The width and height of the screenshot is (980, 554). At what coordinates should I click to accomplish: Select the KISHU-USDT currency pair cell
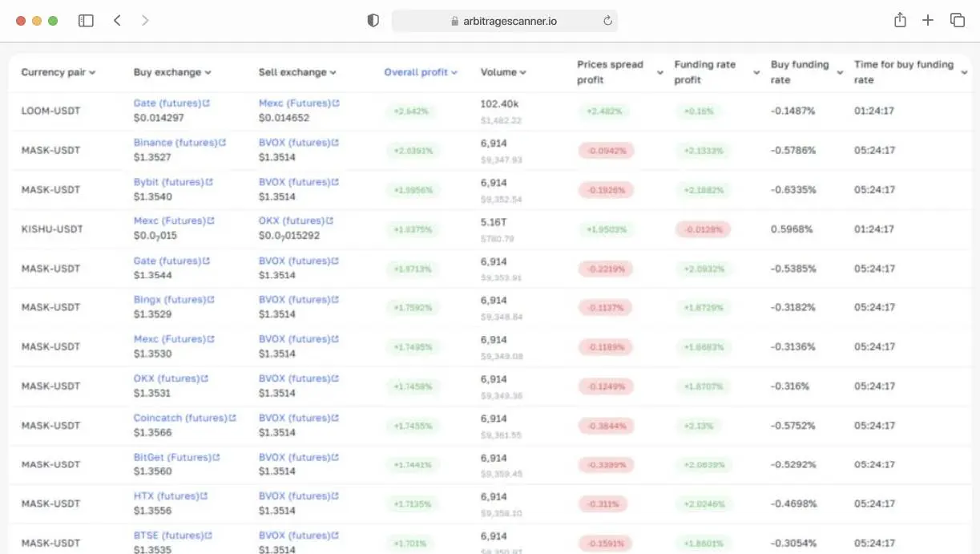point(52,229)
